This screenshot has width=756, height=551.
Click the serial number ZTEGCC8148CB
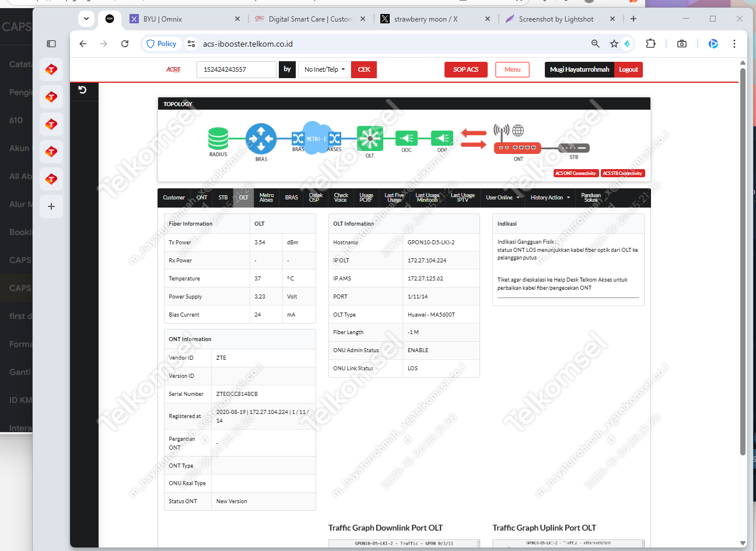[237, 394]
